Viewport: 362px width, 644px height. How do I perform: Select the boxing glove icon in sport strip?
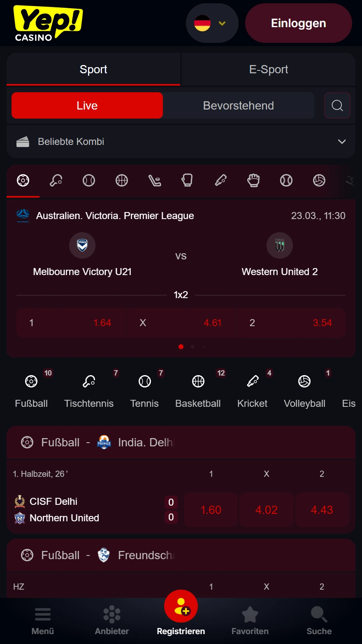pyautogui.click(x=188, y=180)
